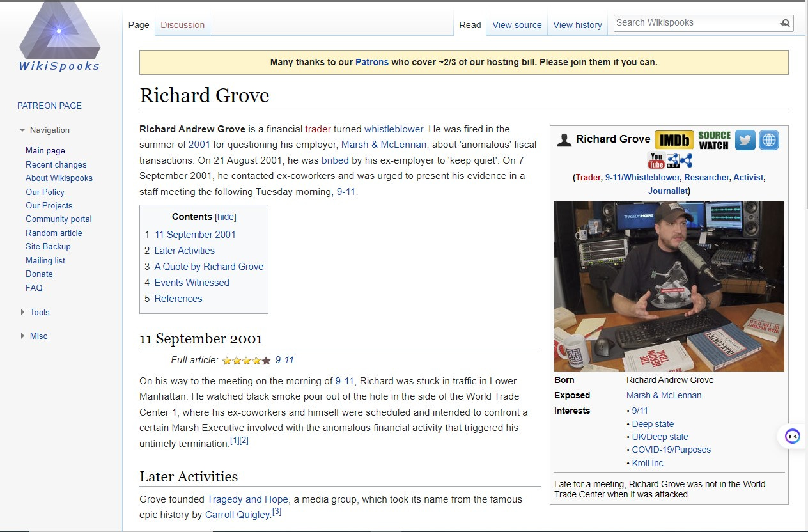Screen dimensions: 808x532
Task: Open the whistleblower link in intro
Action: pyautogui.click(x=394, y=129)
